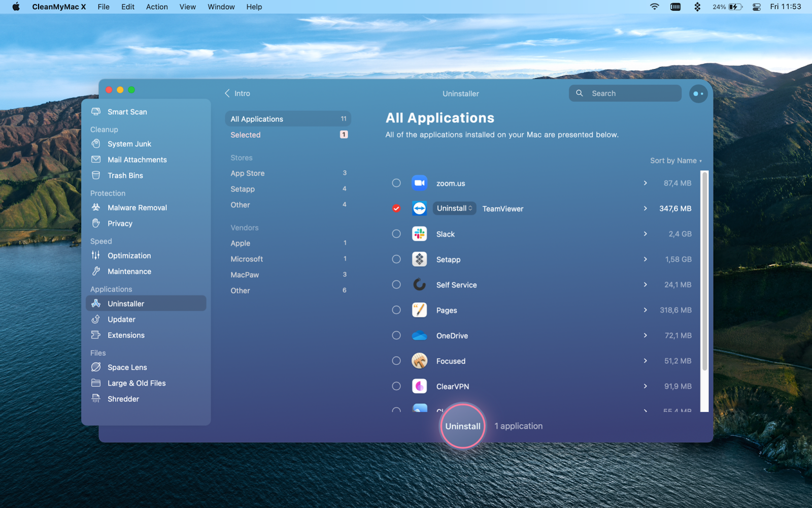Click the ClearVPN app icon
The image size is (812, 508).
coord(419,386)
